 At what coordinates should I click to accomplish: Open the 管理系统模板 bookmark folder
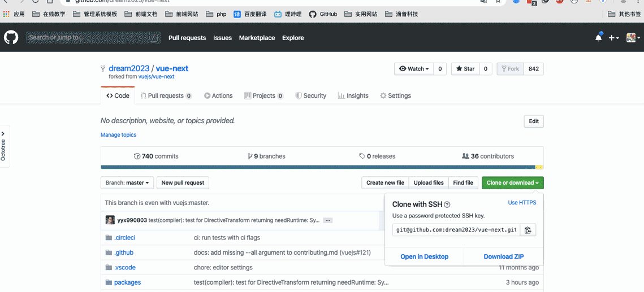(95, 14)
